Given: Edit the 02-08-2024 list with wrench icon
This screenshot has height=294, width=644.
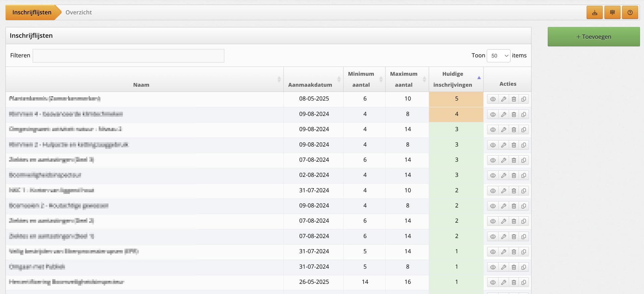Looking at the screenshot, I should click(x=503, y=175).
